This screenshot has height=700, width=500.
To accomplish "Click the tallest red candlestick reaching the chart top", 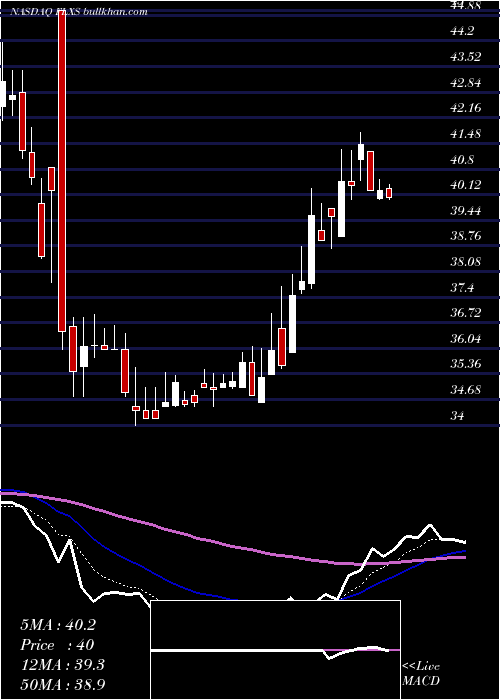I will (62, 171).
